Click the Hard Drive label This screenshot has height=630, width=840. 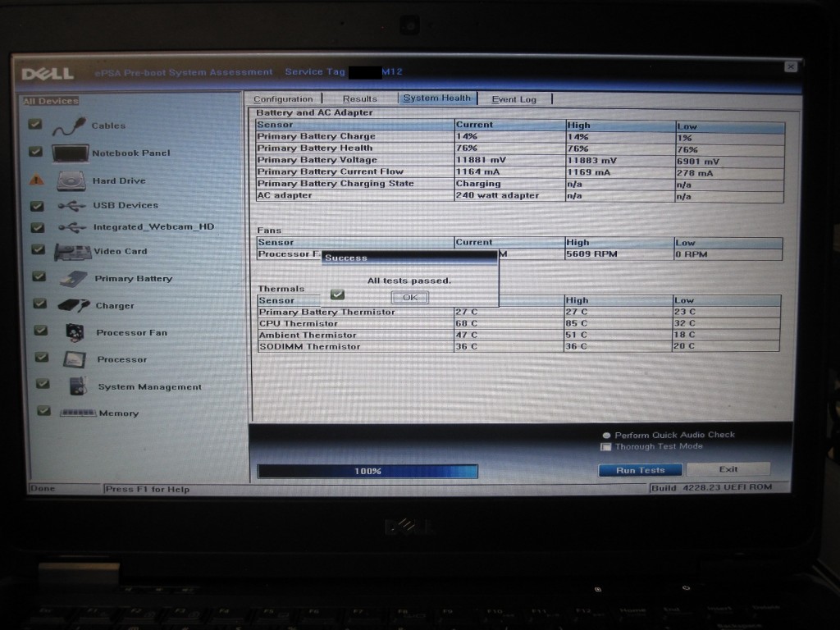coord(119,181)
